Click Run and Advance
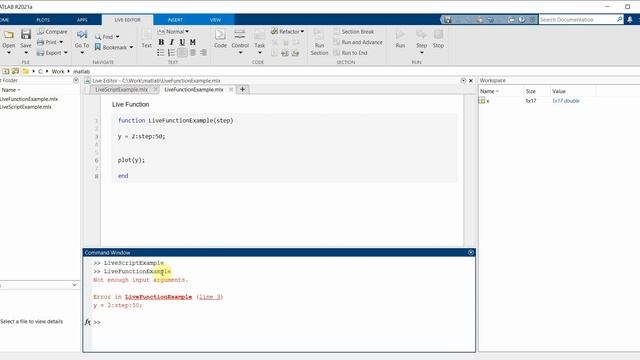This screenshot has height=360, width=640. [358, 42]
